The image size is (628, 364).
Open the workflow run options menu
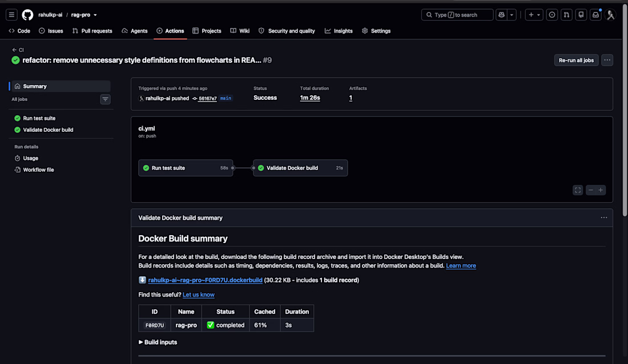tap(607, 60)
